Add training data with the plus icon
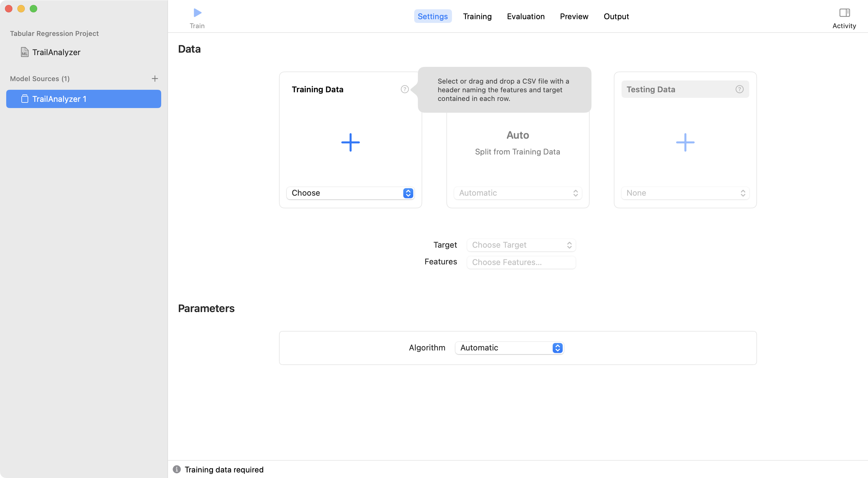This screenshot has height=478, width=868. click(350, 142)
